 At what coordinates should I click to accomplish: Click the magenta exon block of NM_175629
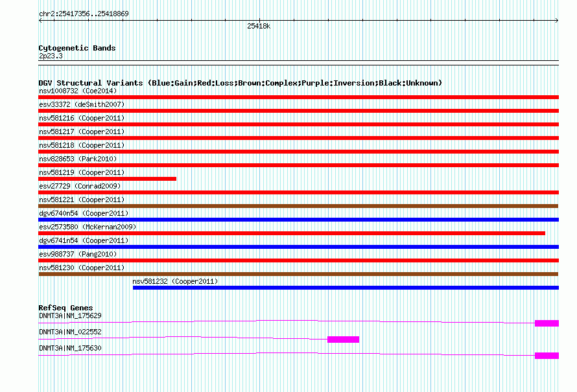tap(547, 323)
